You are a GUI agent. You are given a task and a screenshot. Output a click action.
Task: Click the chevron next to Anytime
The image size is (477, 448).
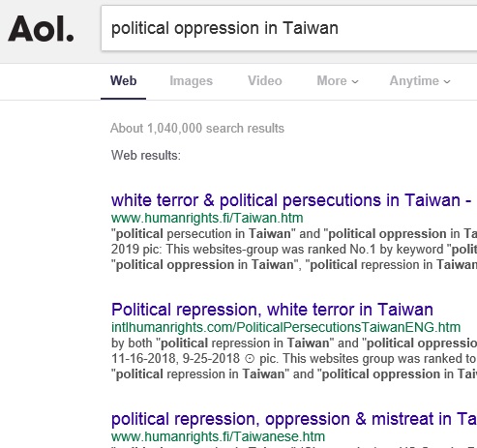coord(447,81)
